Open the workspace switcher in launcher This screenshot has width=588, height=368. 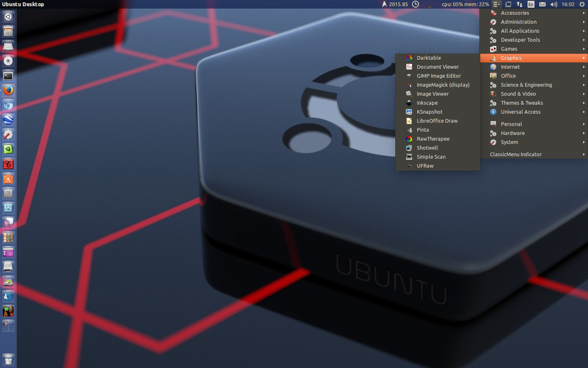coord(8,326)
